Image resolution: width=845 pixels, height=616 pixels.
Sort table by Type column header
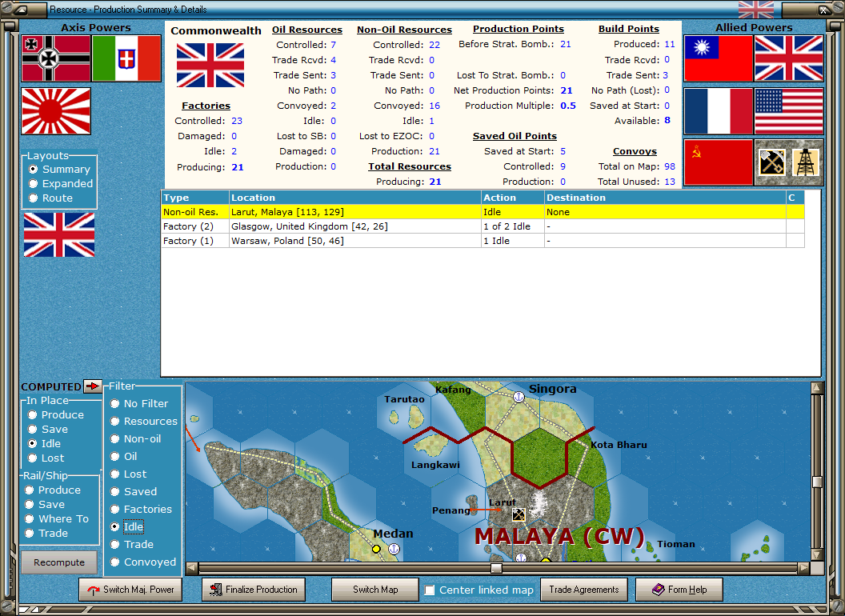coord(195,198)
